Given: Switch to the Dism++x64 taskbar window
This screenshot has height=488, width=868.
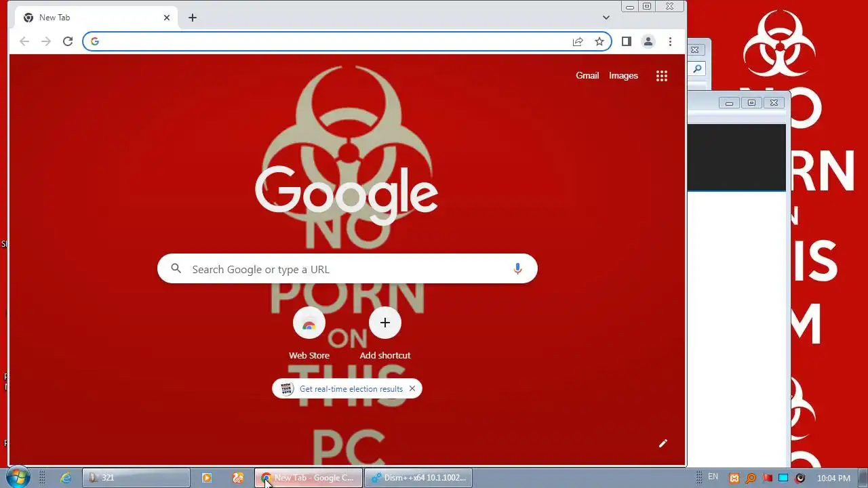Looking at the screenshot, I should (418, 478).
